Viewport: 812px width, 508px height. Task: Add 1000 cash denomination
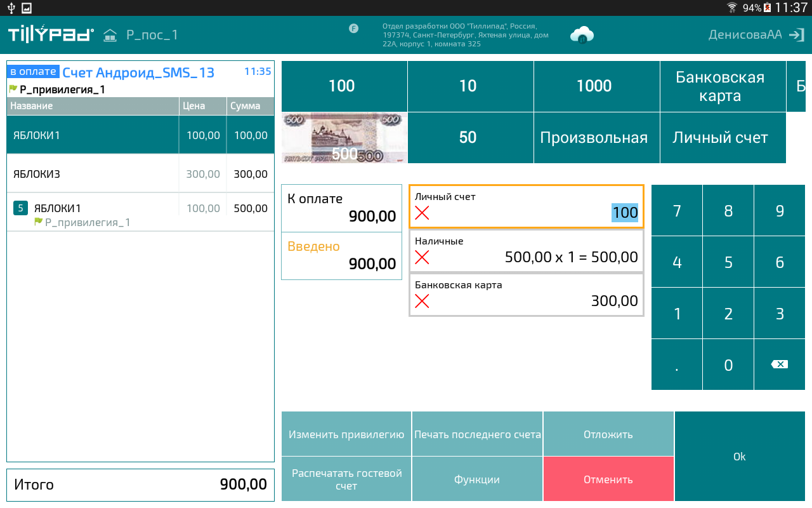[x=596, y=86]
